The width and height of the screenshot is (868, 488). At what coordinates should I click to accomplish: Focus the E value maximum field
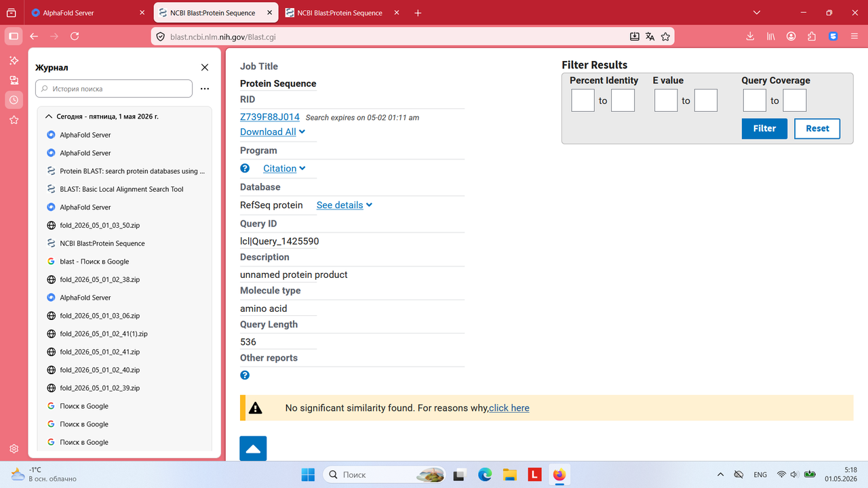click(706, 100)
